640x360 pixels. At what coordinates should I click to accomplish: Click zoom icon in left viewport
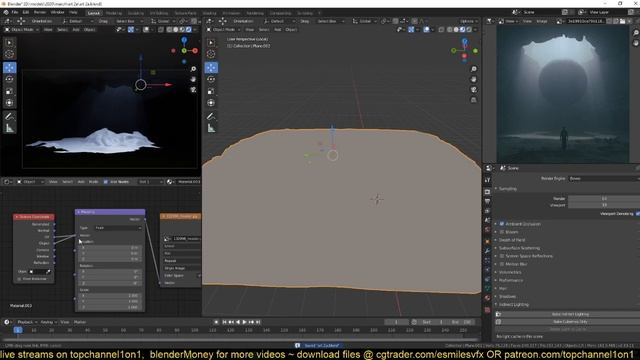[x=193, y=69]
